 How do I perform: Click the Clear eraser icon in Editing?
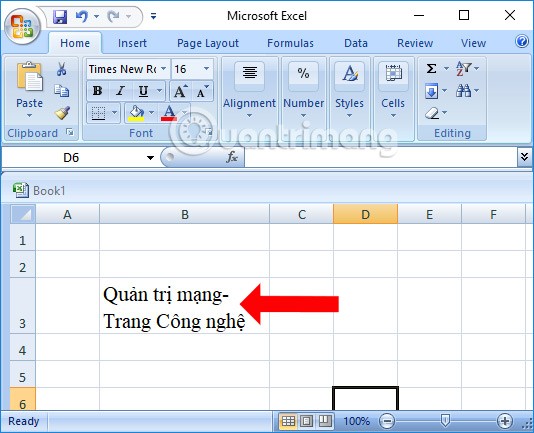[432, 113]
